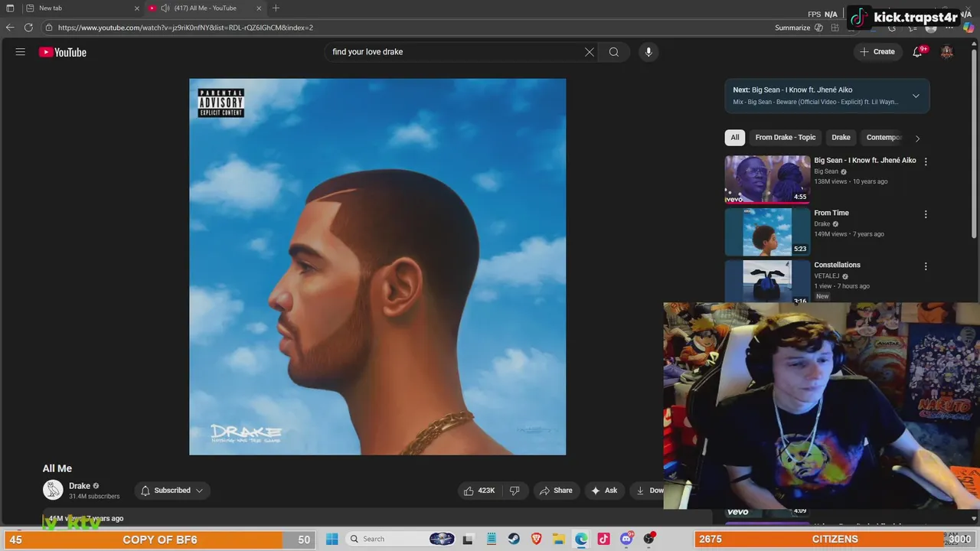Open options for Big Sean - I Know video

click(926, 161)
